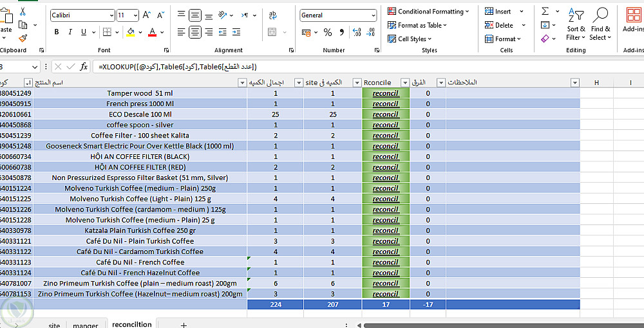Click the Accounting number format icon

(x=306, y=32)
